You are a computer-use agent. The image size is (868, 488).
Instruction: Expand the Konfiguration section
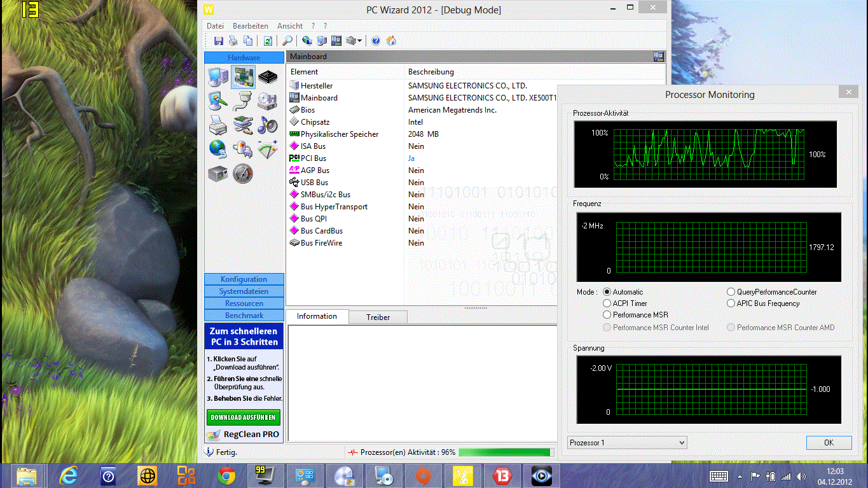[244, 279]
